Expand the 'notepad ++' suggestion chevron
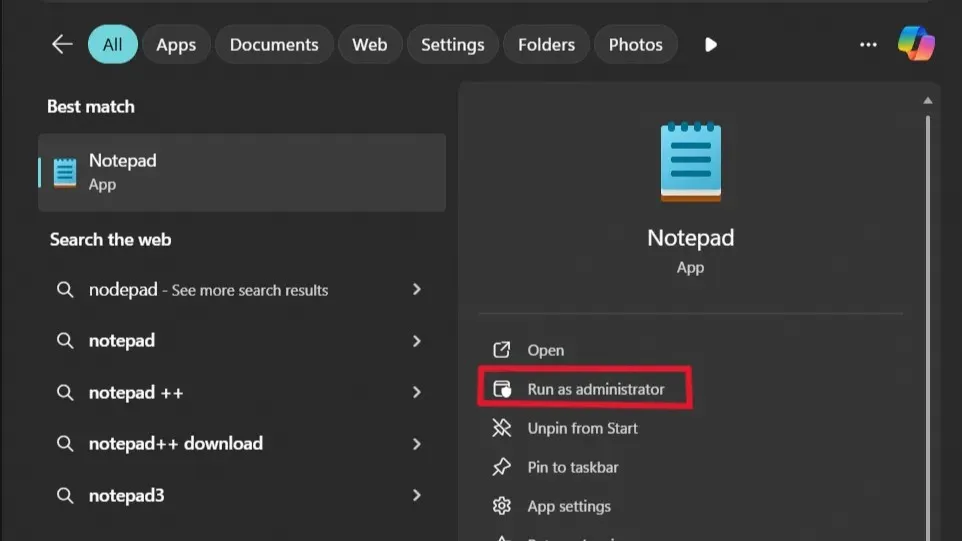The height and width of the screenshot is (541, 962). point(417,392)
